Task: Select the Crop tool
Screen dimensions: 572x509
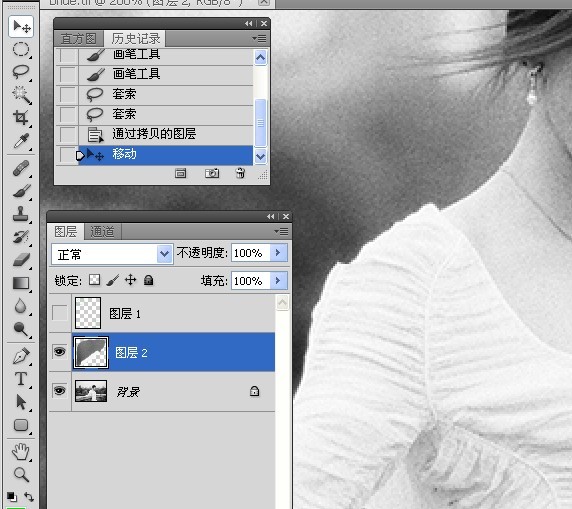Action: pos(21,118)
